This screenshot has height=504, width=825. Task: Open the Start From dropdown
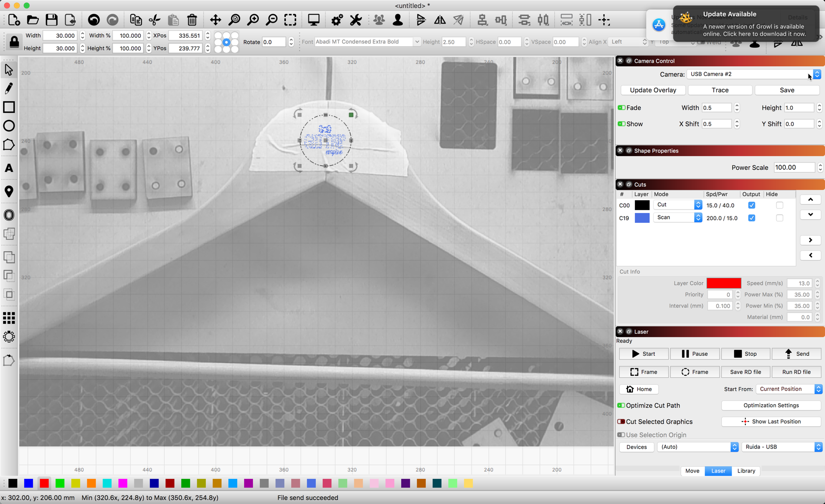(x=789, y=389)
